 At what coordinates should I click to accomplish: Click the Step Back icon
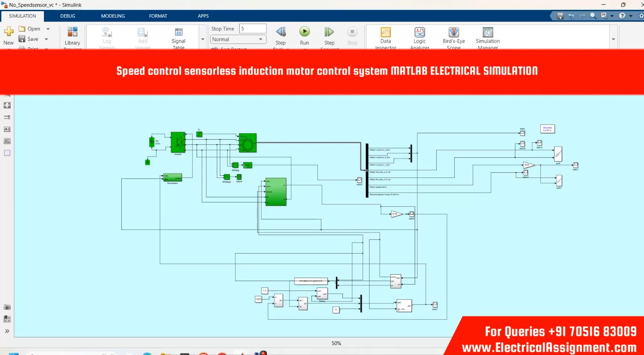[280, 32]
